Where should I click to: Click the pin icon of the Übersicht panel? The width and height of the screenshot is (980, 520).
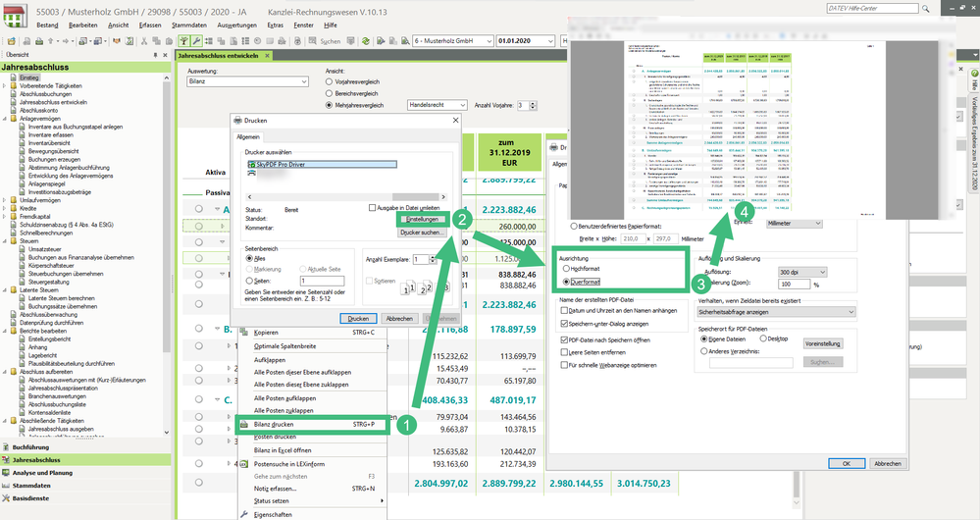pyautogui.click(x=156, y=55)
